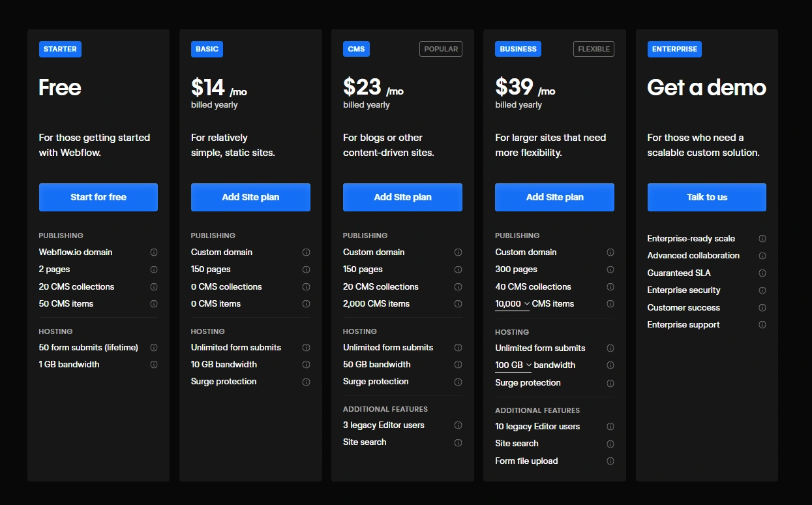Open the 100 GB bandwidth dropdown

point(513,365)
